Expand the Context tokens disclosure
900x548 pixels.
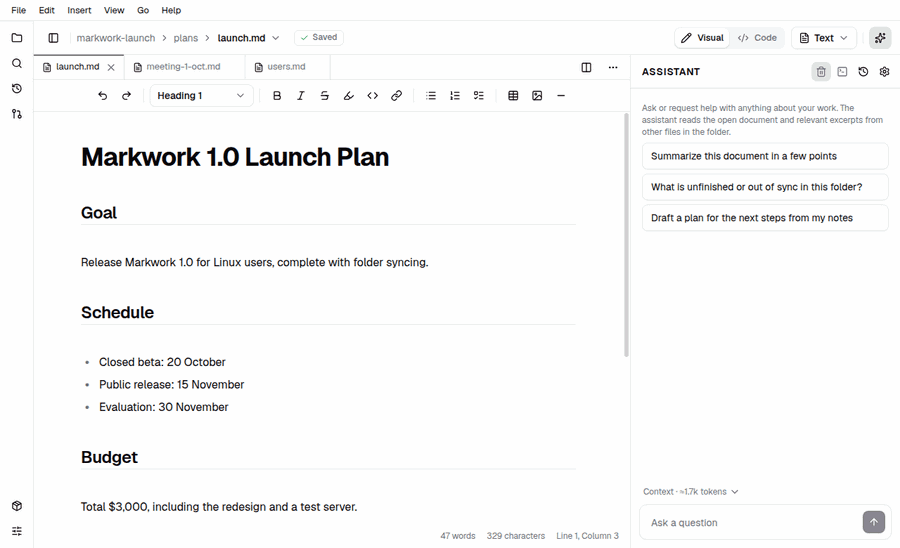tap(690, 492)
